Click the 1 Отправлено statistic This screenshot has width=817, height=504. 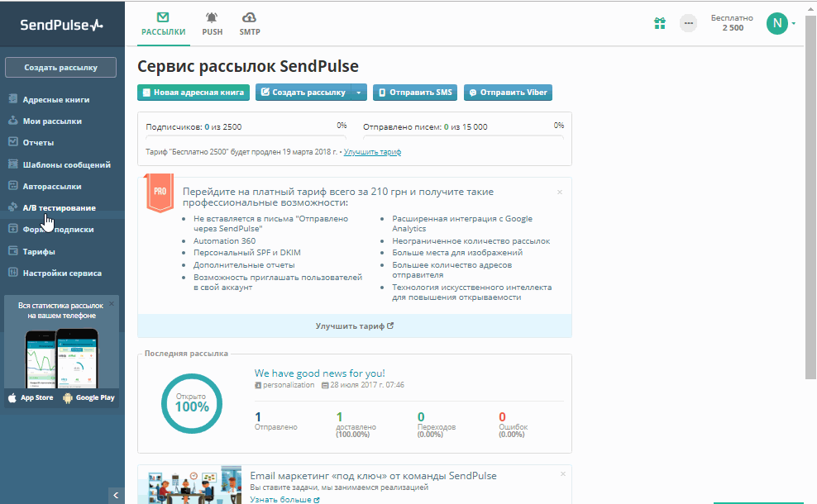[x=275, y=421]
